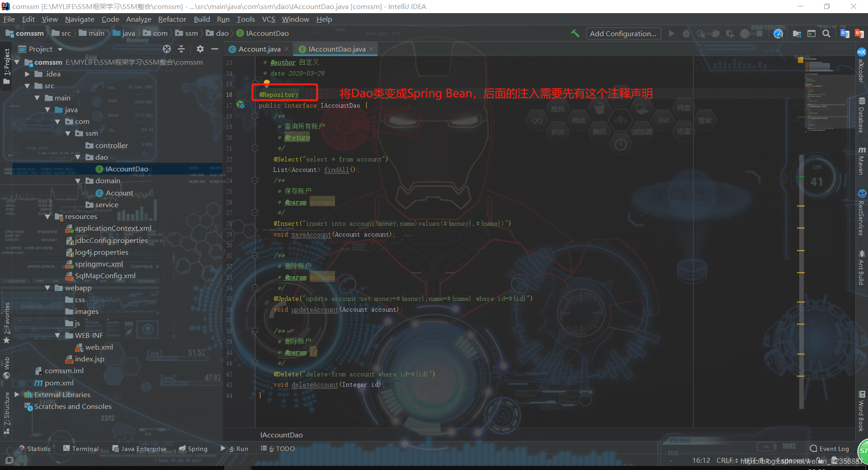Open the RestServices side tool window
The image size is (868, 470).
[x=862, y=213]
